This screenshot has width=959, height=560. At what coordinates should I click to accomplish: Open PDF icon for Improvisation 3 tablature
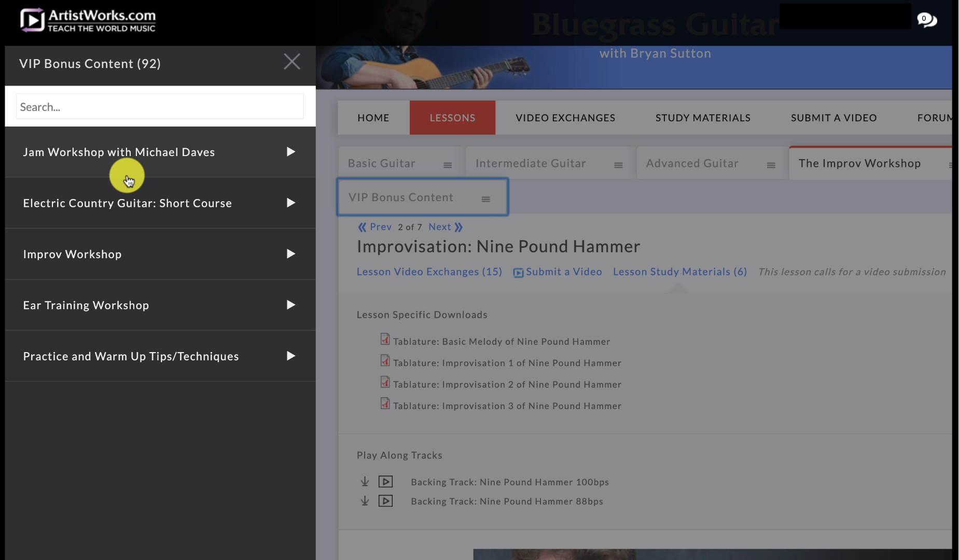point(385,403)
